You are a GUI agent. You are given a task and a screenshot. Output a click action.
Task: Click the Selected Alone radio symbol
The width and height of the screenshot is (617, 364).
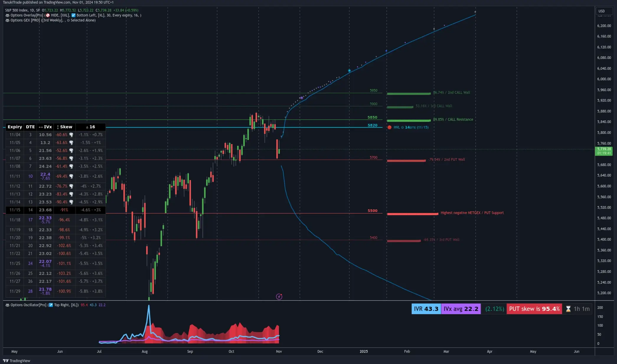click(x=68, y=20)
